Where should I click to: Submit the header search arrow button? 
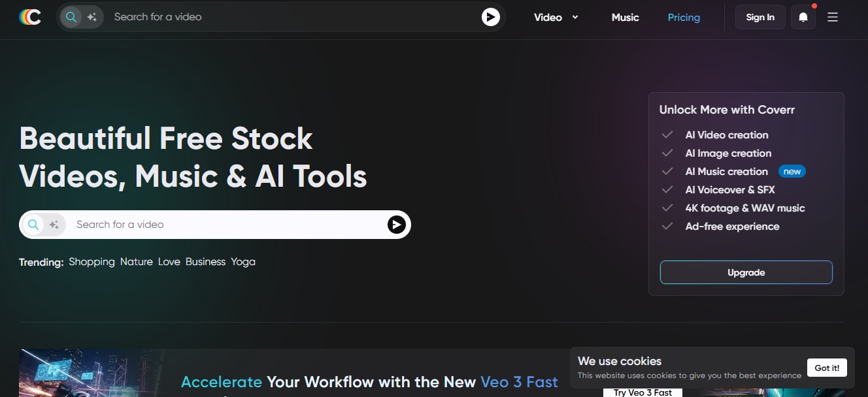pos(491,17)
